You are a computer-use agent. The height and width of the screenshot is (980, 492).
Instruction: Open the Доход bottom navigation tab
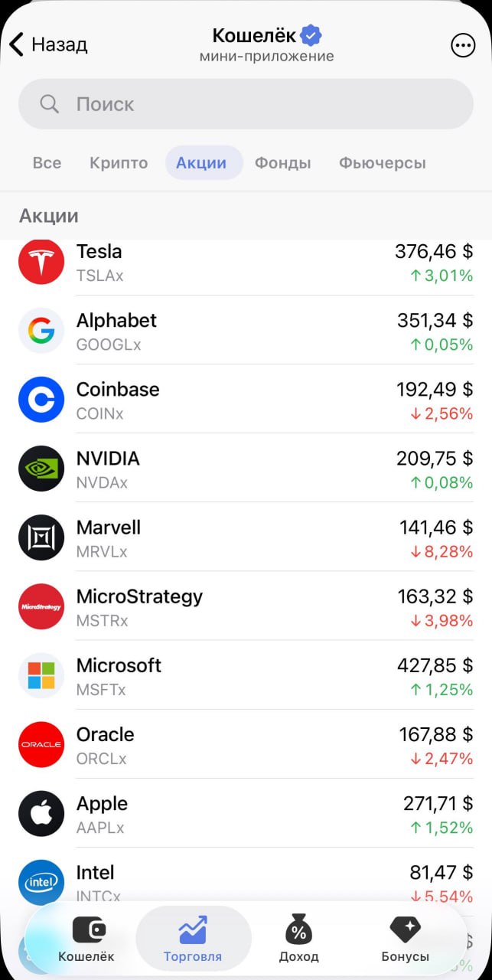click(298, 939)
